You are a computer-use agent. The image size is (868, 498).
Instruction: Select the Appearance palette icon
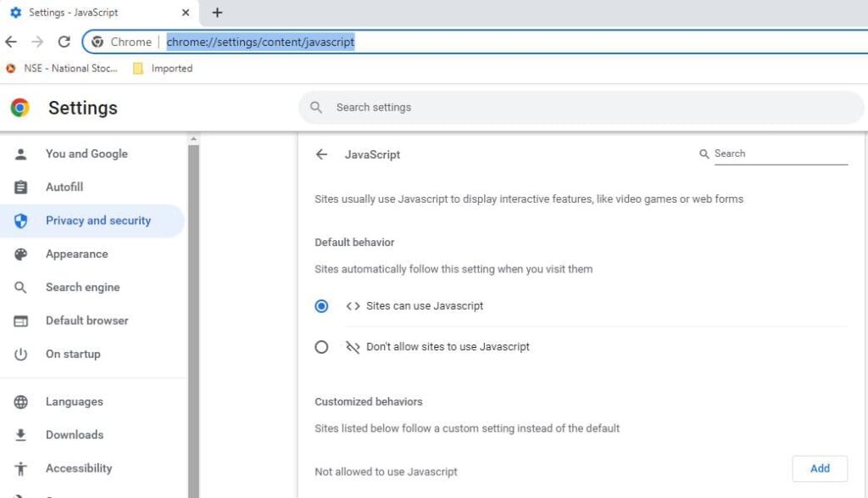point(22,254)
